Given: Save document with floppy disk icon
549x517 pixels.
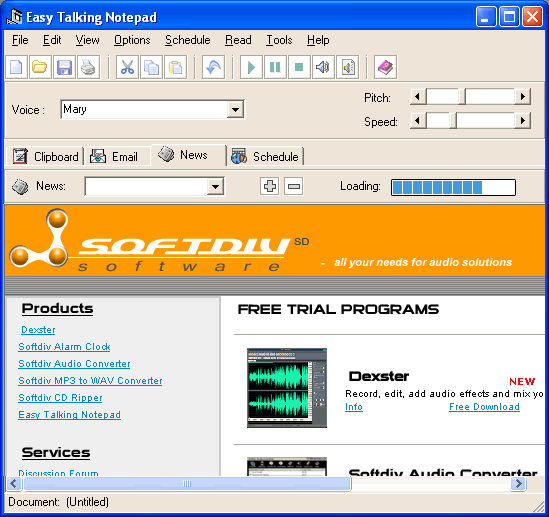Looking at the screenshot, I should coord(64,67).
